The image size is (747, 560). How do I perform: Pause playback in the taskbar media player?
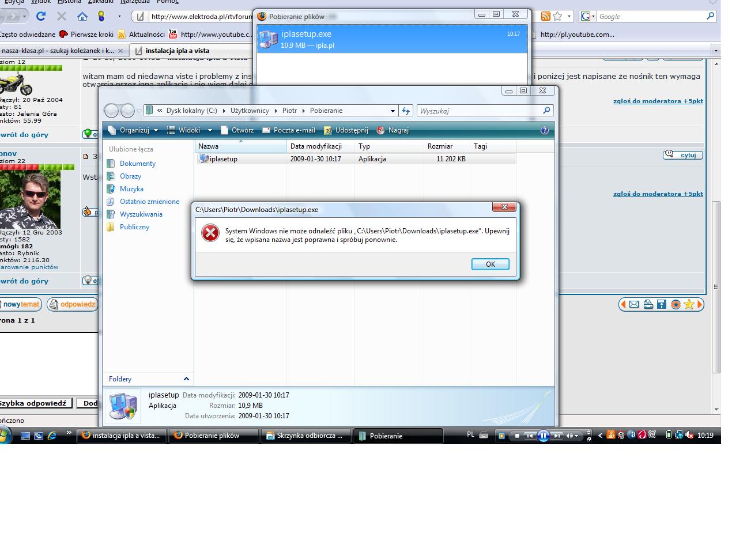tap(544, 436)
